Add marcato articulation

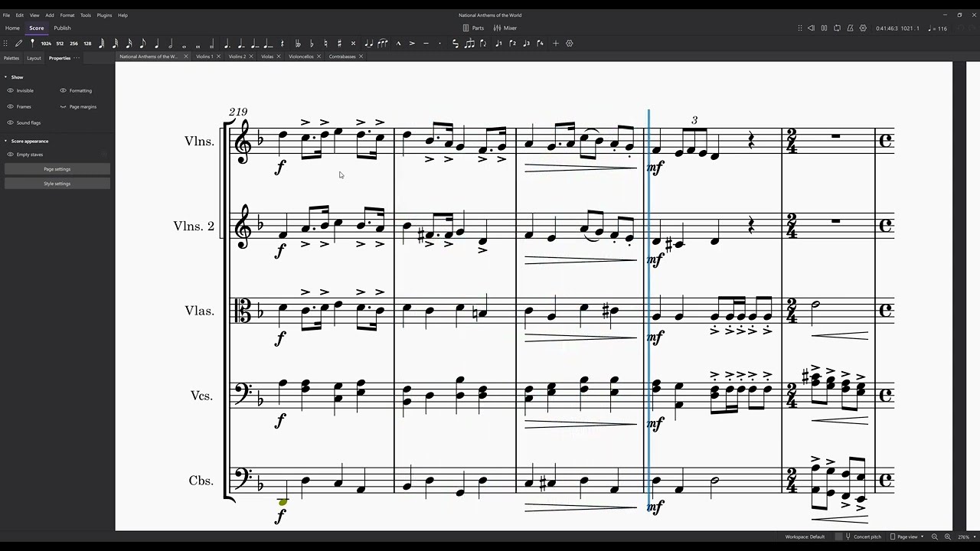[398, 44]
